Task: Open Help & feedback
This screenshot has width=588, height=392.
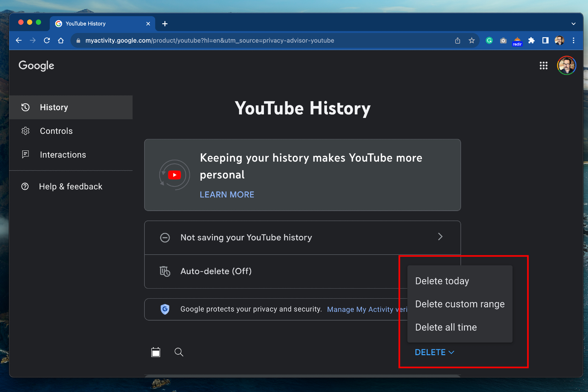Action: click(x=71, y=186)
